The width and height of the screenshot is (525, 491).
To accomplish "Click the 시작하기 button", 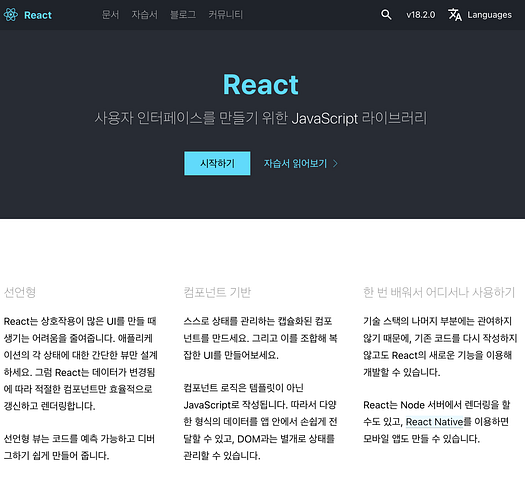I will 217,163.
